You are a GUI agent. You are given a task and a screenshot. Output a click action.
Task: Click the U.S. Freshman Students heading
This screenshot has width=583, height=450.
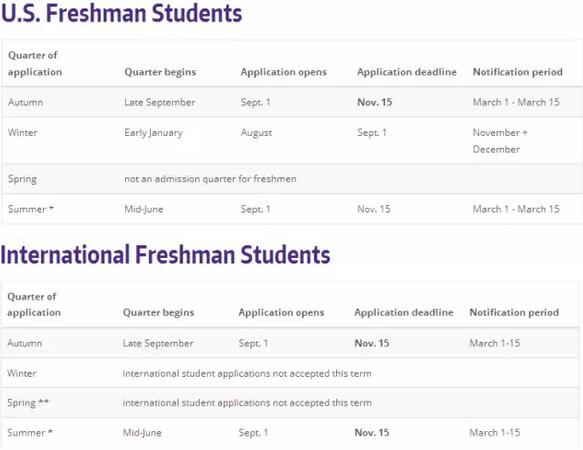pos(122,13)
